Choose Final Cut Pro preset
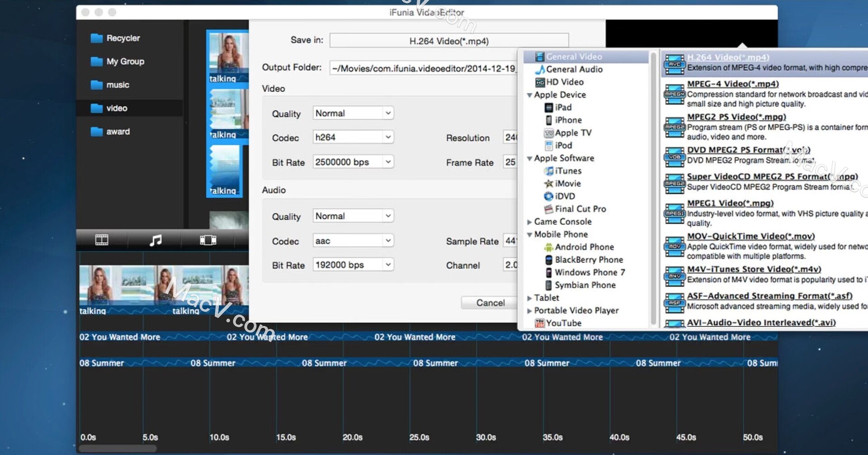The height and width of the screenshot is (455, 868). click(575, 209)
